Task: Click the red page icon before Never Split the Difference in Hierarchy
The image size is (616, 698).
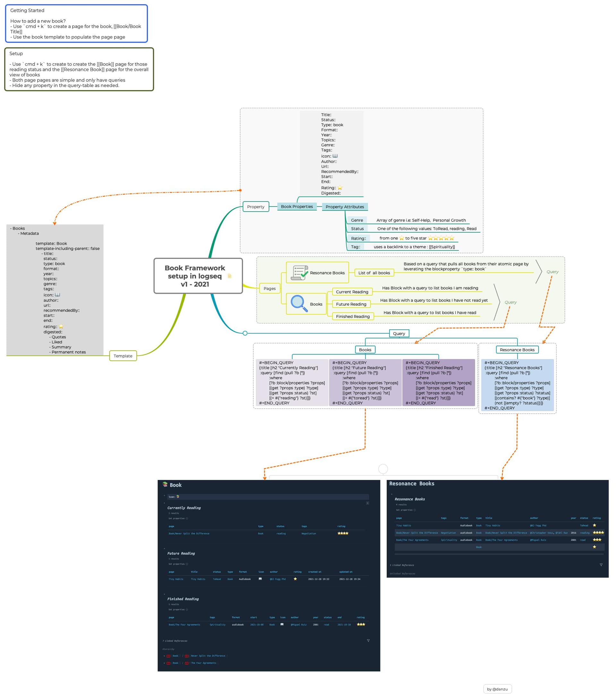Action: [187, 656]
